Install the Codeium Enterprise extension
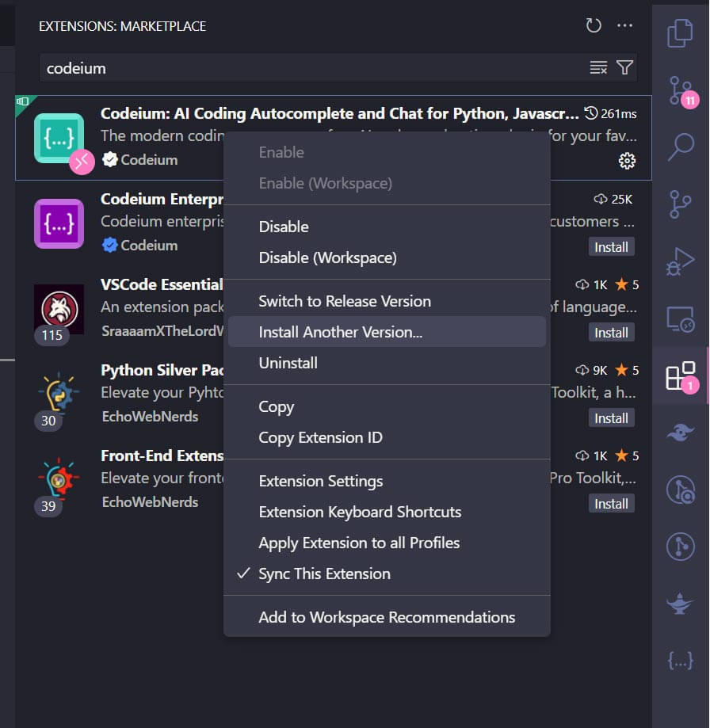This screenshot has width=710, height=728. pos(611,246)
